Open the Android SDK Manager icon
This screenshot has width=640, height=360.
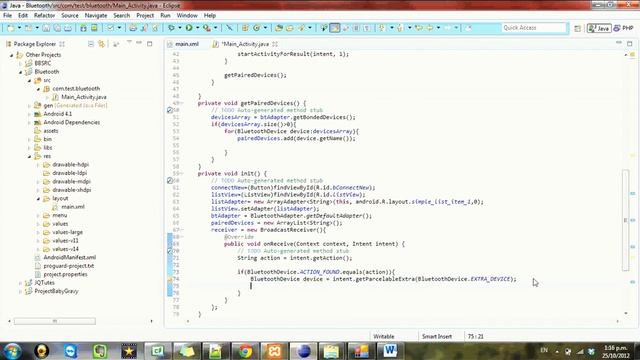[83, 28]
